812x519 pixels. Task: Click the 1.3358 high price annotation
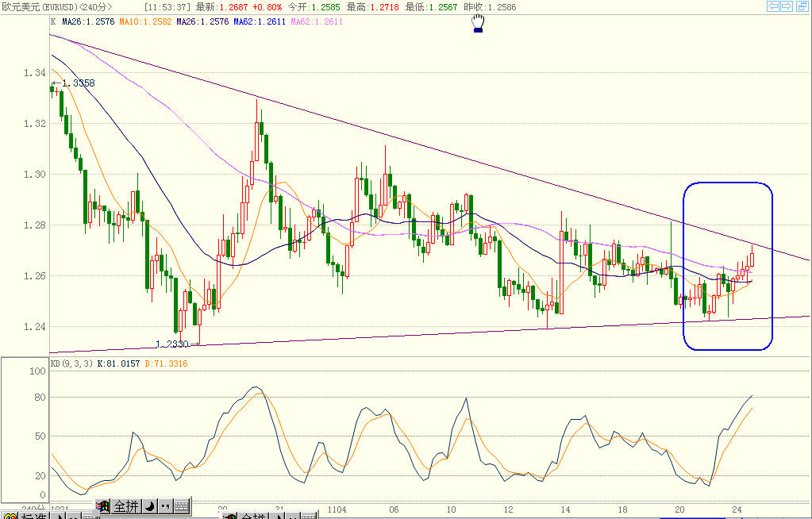[x=79, y=83]
